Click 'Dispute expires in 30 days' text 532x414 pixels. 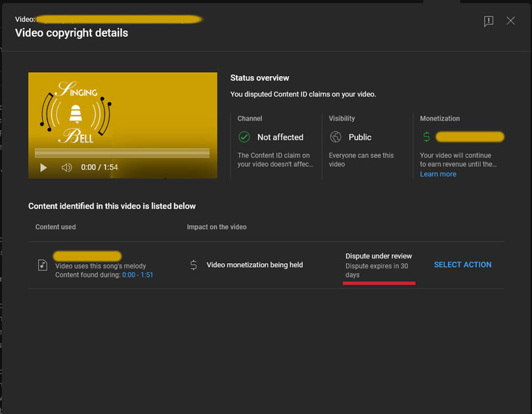[376, 270]
